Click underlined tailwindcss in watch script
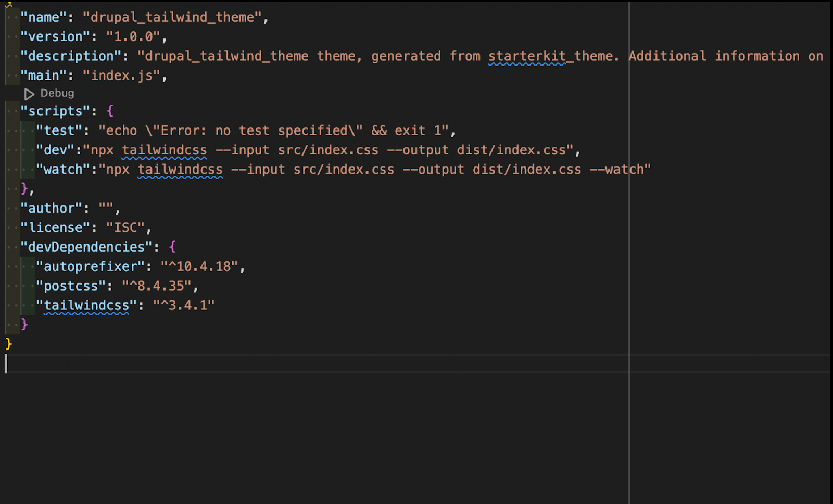Screen dimensions: 833x504 (x=180, y=170)
